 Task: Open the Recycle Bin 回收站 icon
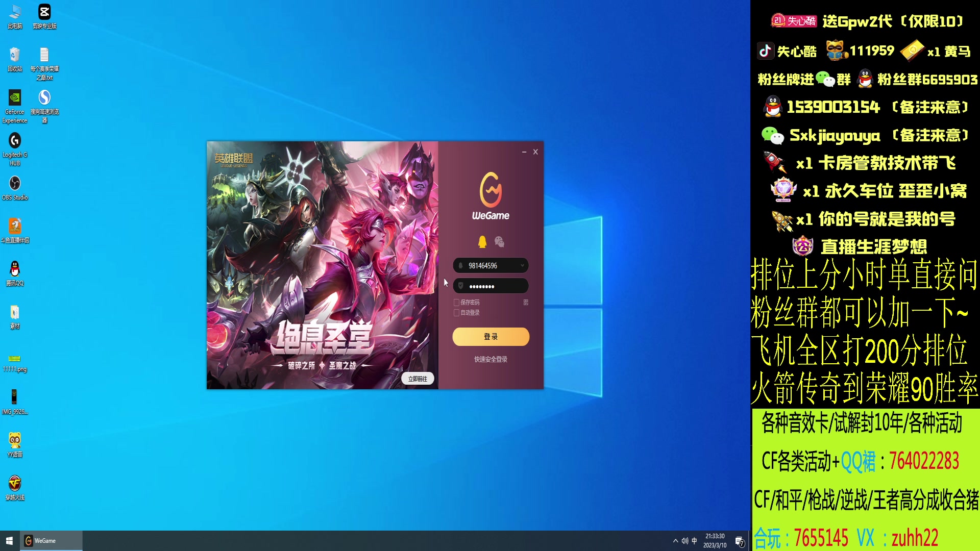(15, 59)
